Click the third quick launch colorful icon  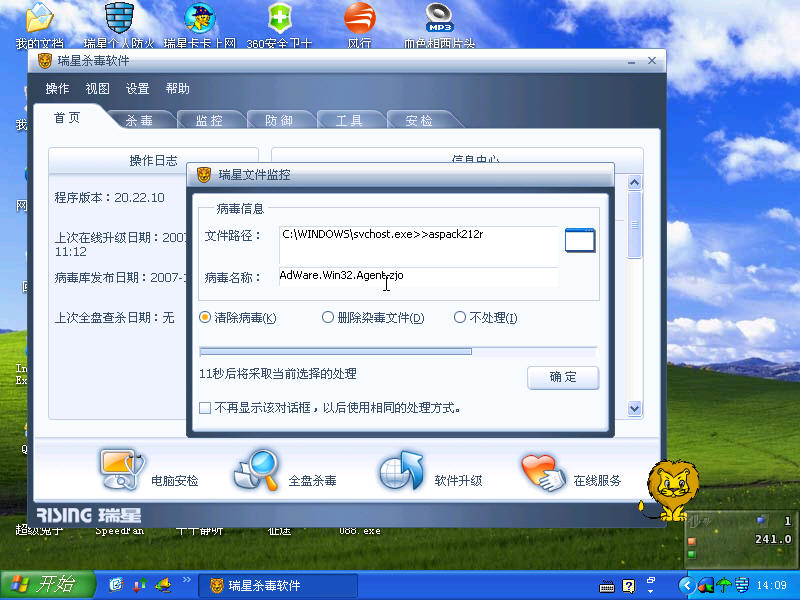163,585
